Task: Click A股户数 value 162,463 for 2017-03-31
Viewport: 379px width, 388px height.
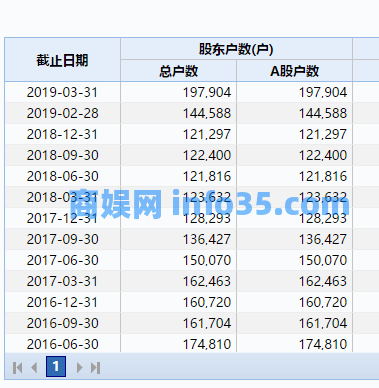Action: [323, 281]
